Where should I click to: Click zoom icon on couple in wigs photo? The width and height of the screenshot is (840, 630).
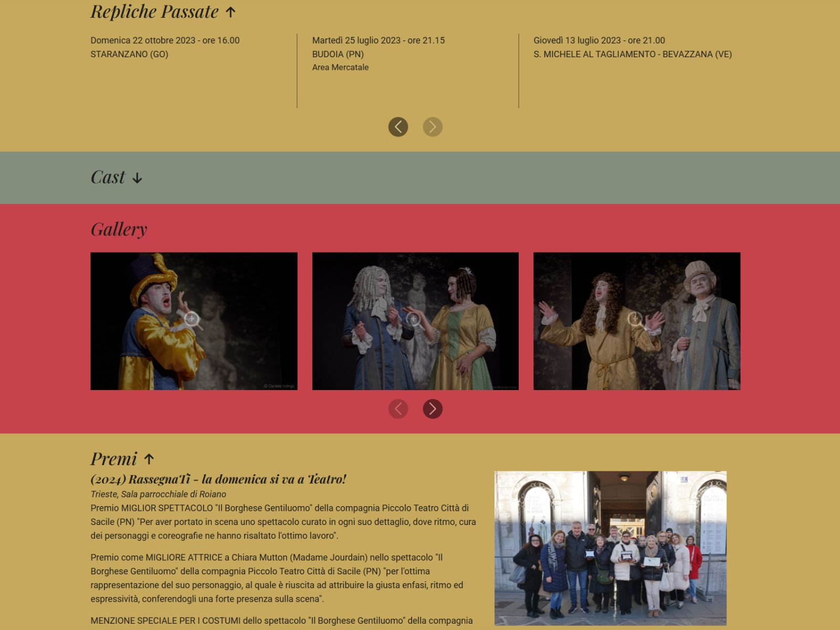(414, 319)
